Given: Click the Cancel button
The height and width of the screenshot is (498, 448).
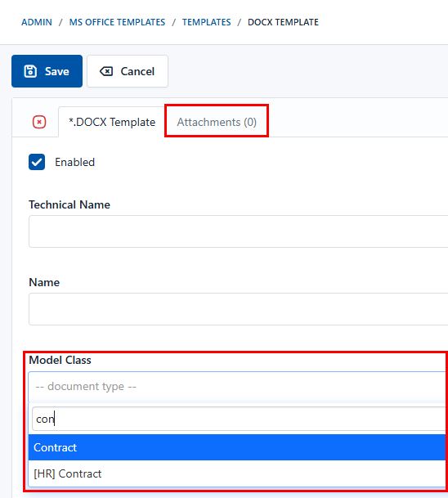Looking at the screenshot, I should 128,71.
